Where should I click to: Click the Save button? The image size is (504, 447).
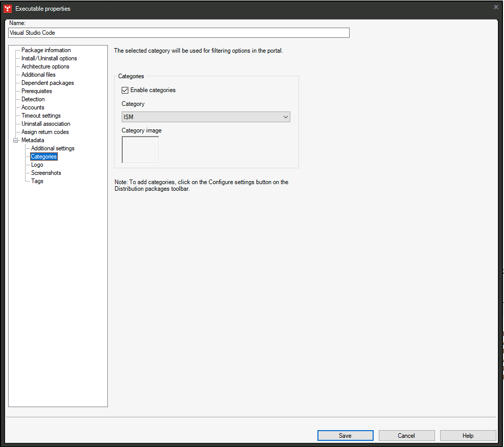[x=345, y=435]
